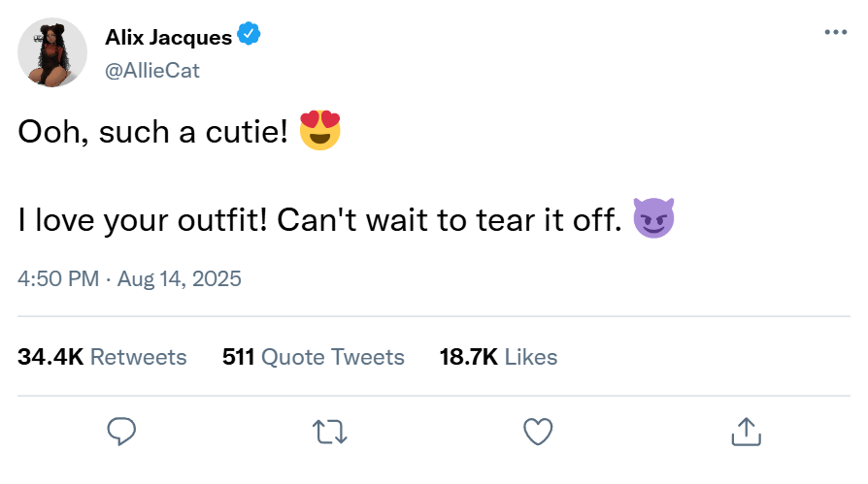The width and height of the screenshot is (868, 484).
Task: Click the purple devil emoji
Action: (x=653, y=220)
